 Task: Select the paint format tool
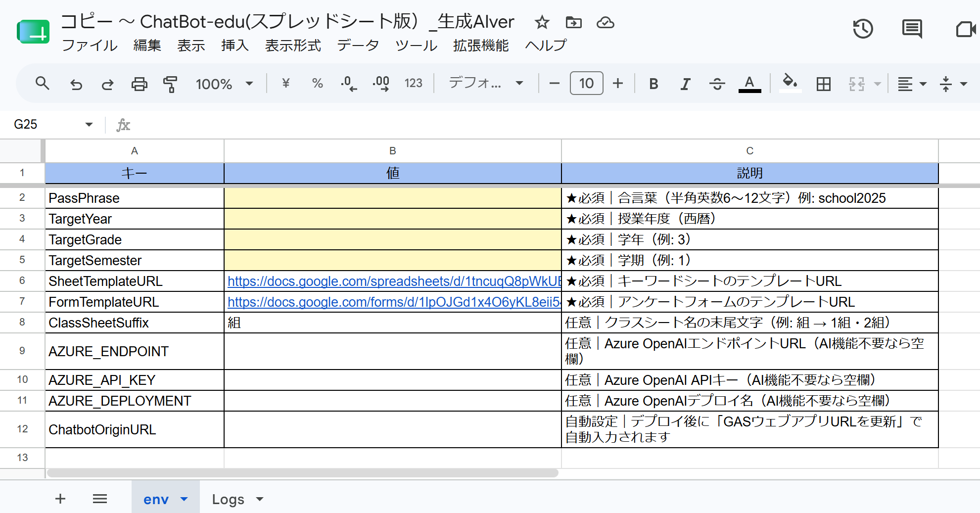(170, 84)
